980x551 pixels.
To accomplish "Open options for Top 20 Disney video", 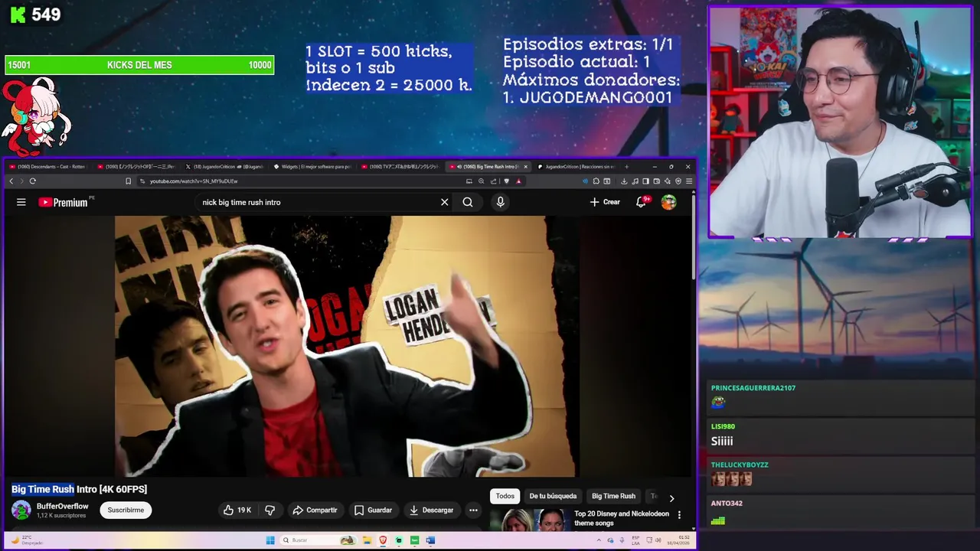I will (679, 515).
